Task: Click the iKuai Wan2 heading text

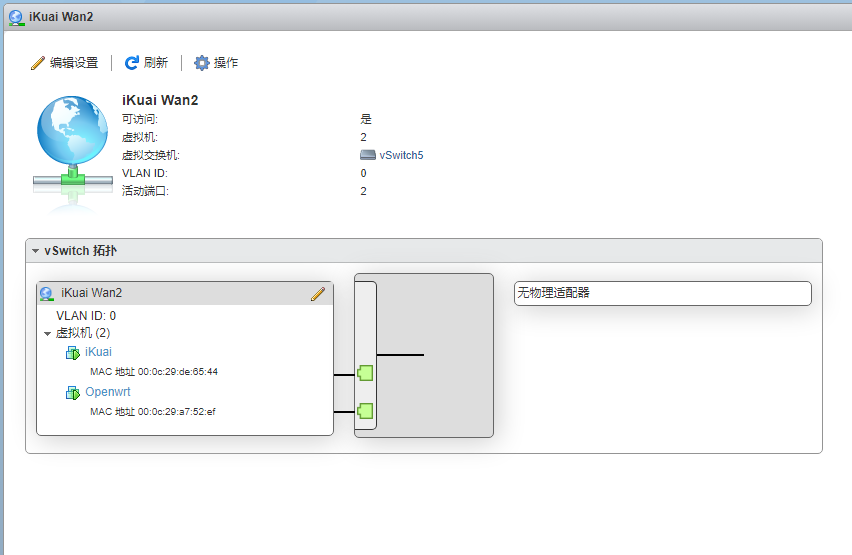Action: click(x=160, y=100)
